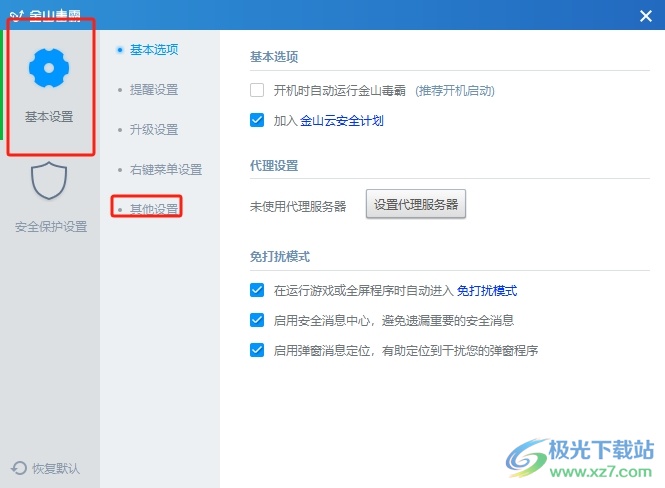Toggle 在运行游戏或全屏程序时自动进入免打扰模式 checkbox
This screenshot has height=488, width=665.
[257, 290]
